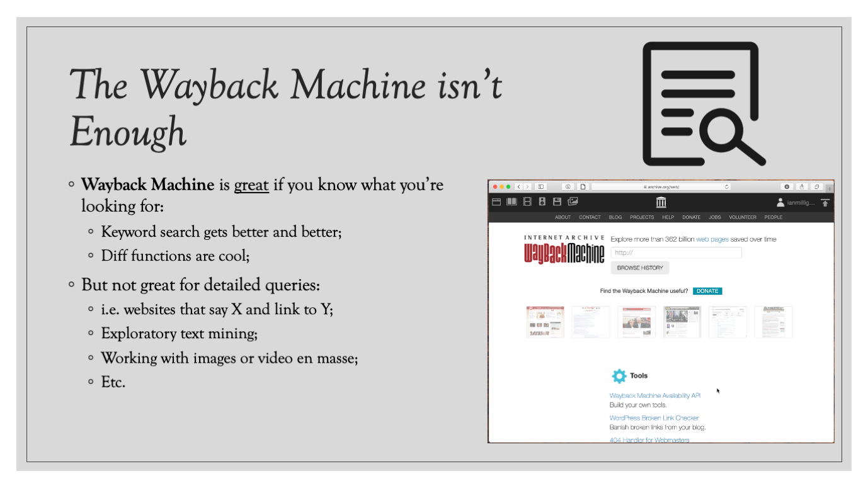Open the first archived site thumbnail
The width and height of the screenshot is (868, 488).
click(545, 322)
